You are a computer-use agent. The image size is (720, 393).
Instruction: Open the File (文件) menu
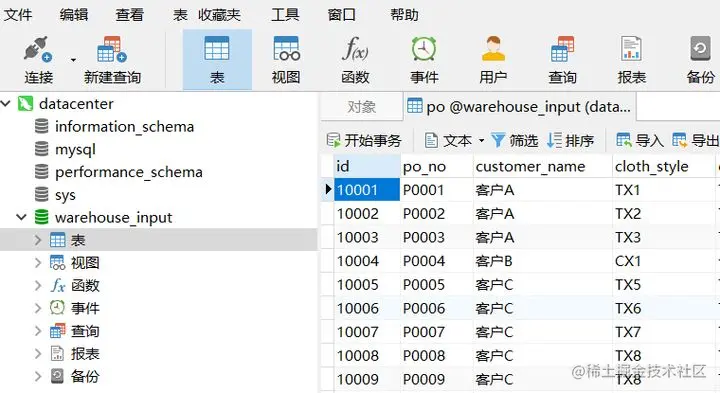point(17,15)
